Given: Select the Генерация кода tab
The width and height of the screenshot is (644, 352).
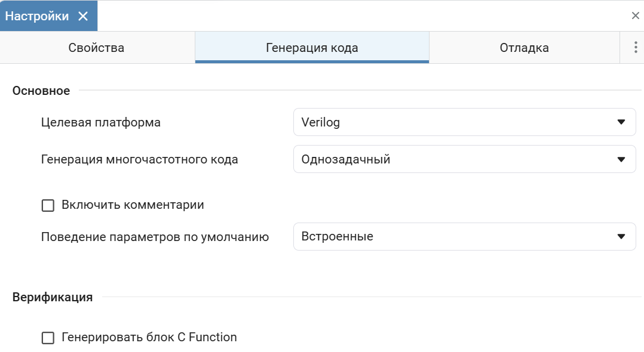Looking at the screenshot, I should [312, 48].
